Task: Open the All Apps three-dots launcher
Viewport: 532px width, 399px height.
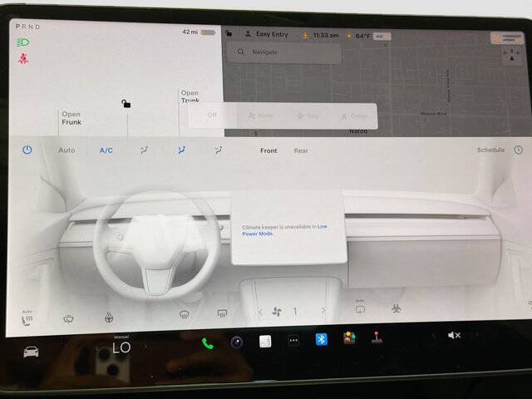Action: click(293, 340)
